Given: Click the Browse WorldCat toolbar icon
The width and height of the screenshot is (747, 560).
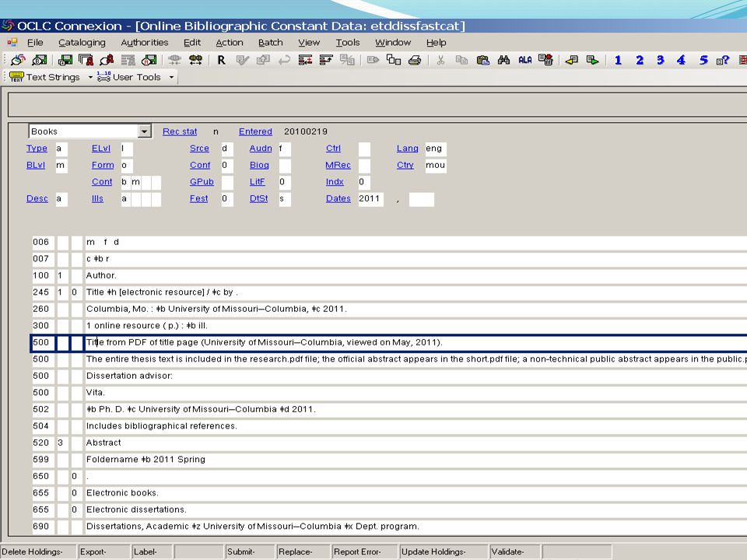Looking at the screenshot, I should point(40,60).
